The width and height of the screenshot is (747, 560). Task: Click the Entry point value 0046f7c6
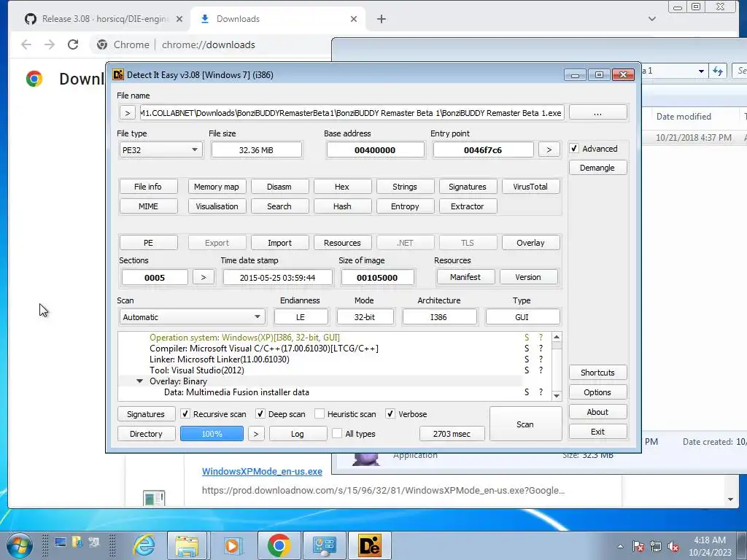pyautogui.click(x=483, y=149)
